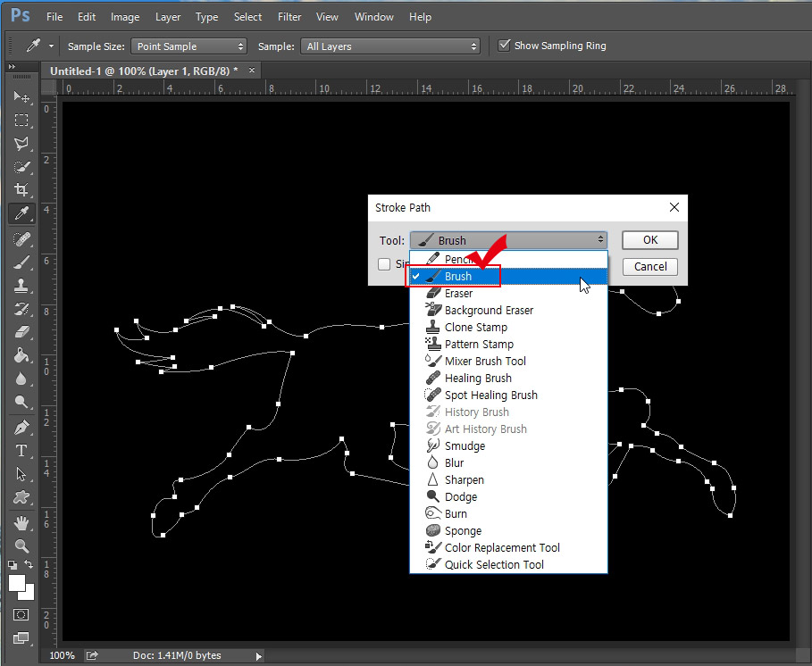The height and width of the screenshot is (666, 812).
Task: Select the Eraser tool in toolbox
Action: tap(21, 332)
